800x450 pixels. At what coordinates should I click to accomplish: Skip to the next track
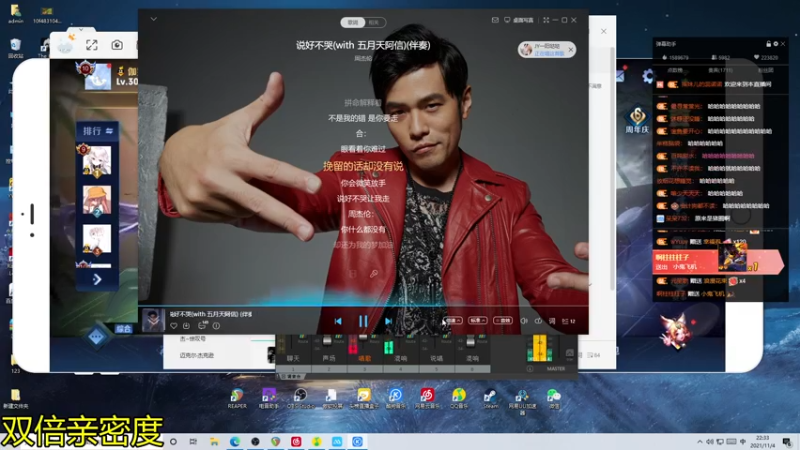(x=388, y=321)
